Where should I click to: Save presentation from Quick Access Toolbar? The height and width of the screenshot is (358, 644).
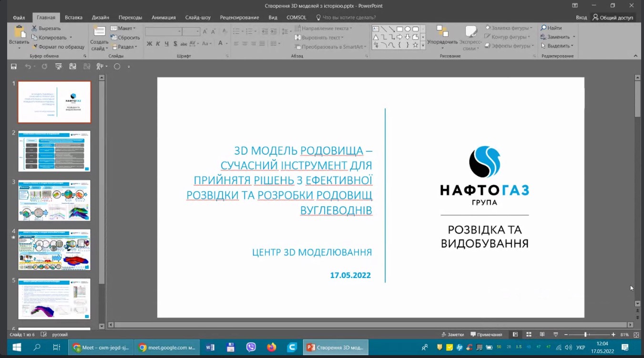coord(14,67)
